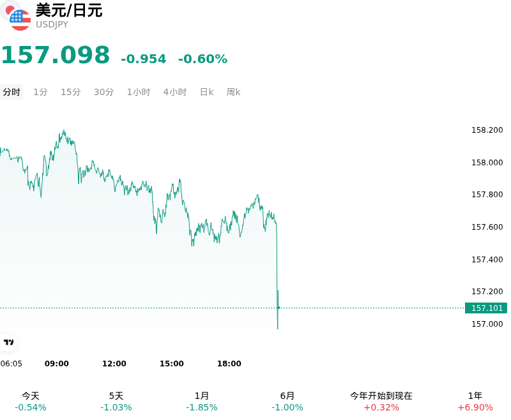Click the USD/JPY flag icon
This screenshot has width=511, height=420.
(x=15, y=15)
